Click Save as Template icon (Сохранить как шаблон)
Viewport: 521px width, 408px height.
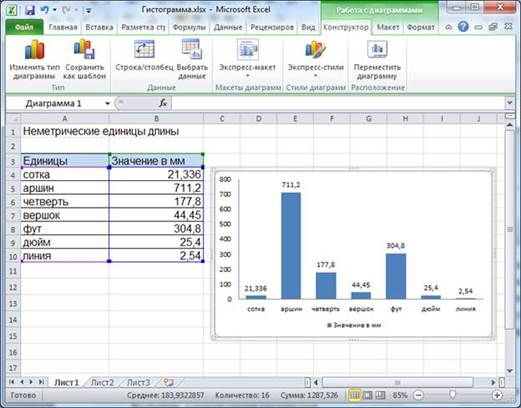84,49
